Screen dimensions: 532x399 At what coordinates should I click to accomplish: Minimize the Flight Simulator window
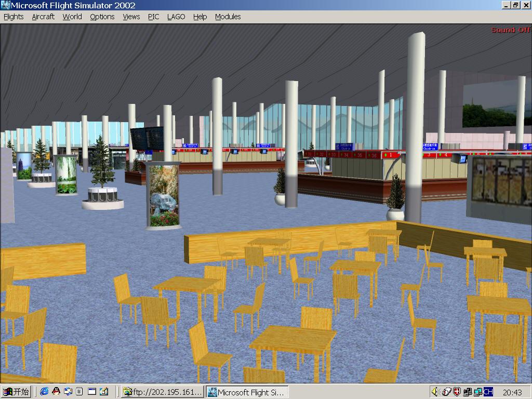pos(506,5)
